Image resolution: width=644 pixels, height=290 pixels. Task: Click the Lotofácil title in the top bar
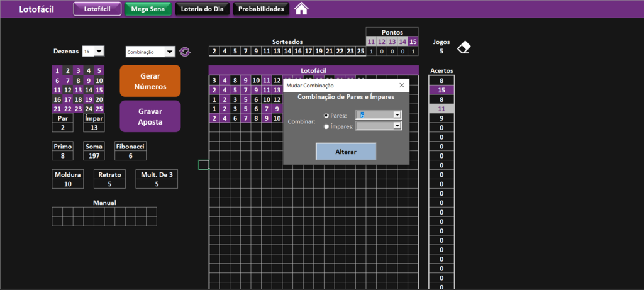[36, 9]
